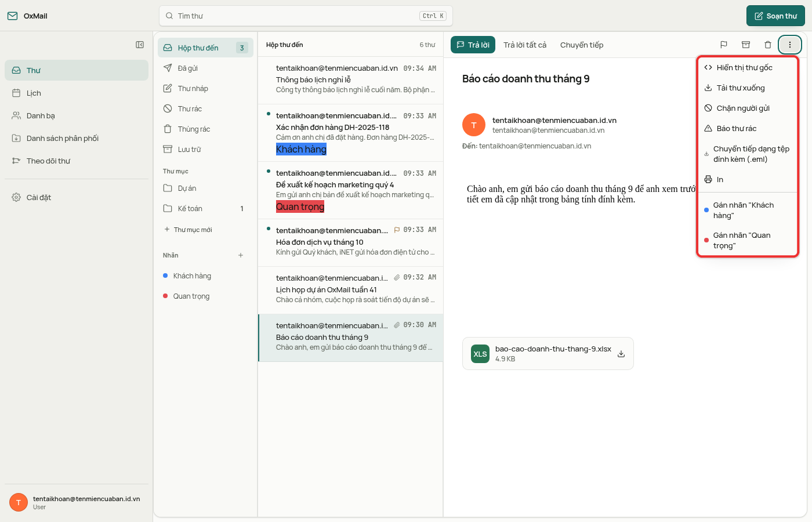Image resolution: width=812 pixels, height=522 pixels.
Task: Download the bao-cao-doanh-thu-thang-9.xlsx attachment
Action: pos(621,354)
